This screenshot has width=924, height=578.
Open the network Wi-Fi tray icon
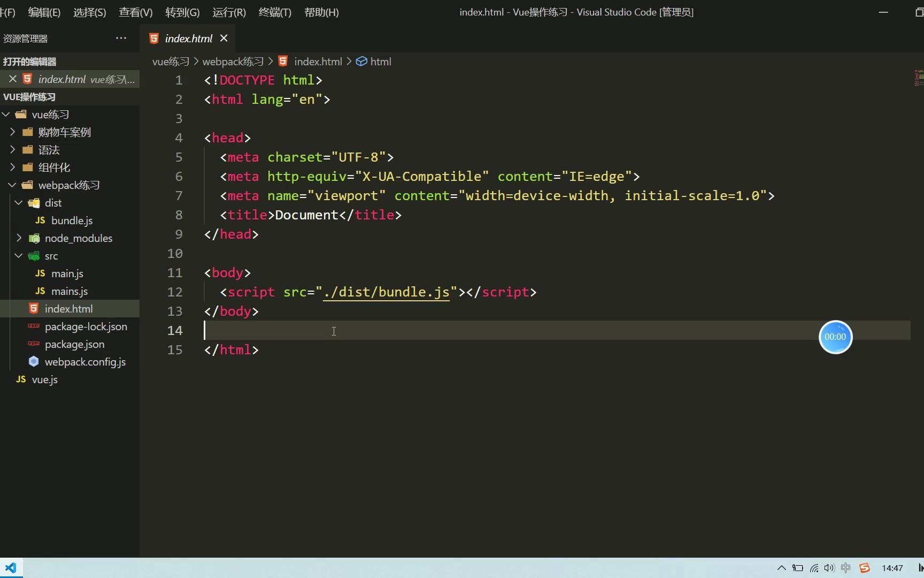click(x=814, y=568)
